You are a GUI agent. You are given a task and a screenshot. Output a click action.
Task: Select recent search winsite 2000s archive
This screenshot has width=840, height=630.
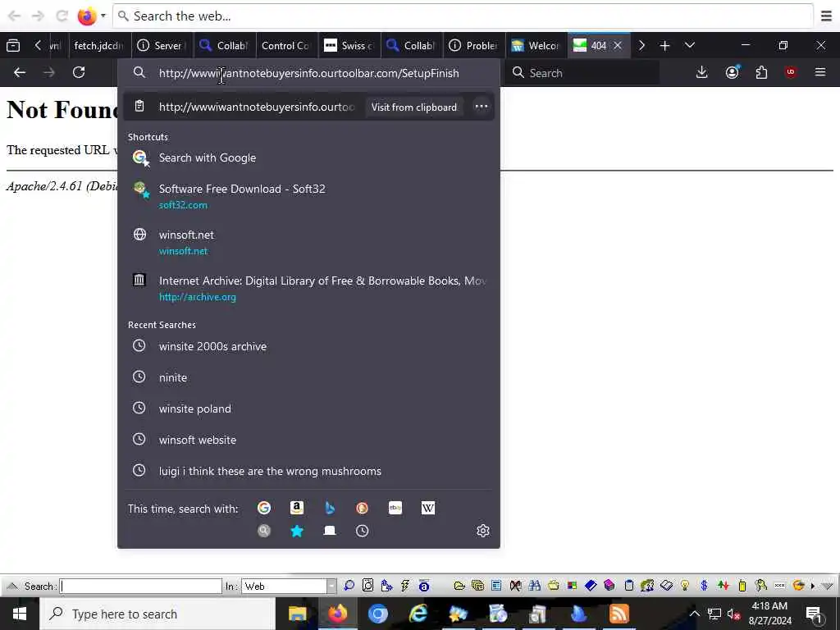click(308, 346)
